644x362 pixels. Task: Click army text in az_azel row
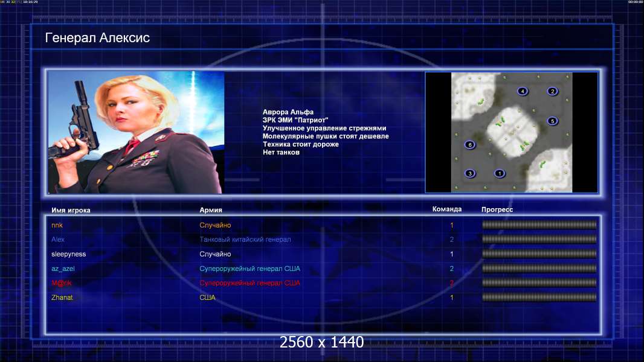250,268
